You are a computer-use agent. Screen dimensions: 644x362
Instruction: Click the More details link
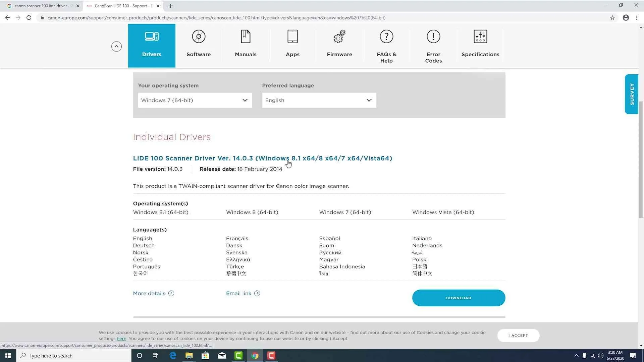pyautogui.click(x=153, y=293)
